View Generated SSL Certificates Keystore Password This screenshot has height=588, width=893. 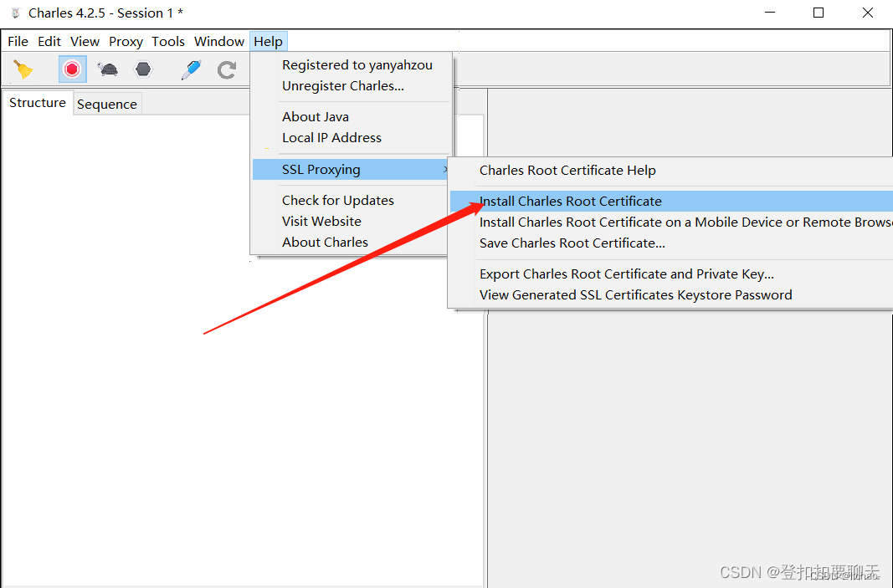pos(671,295)
